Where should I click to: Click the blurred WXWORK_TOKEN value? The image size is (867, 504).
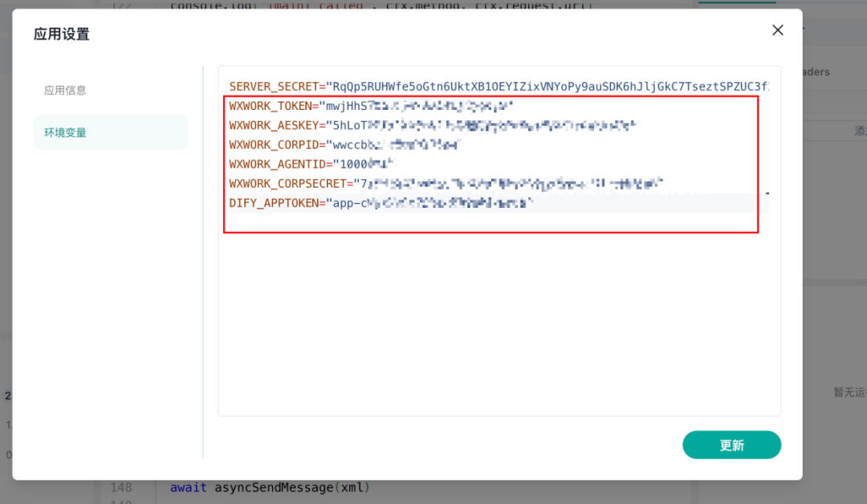[417, 106]
